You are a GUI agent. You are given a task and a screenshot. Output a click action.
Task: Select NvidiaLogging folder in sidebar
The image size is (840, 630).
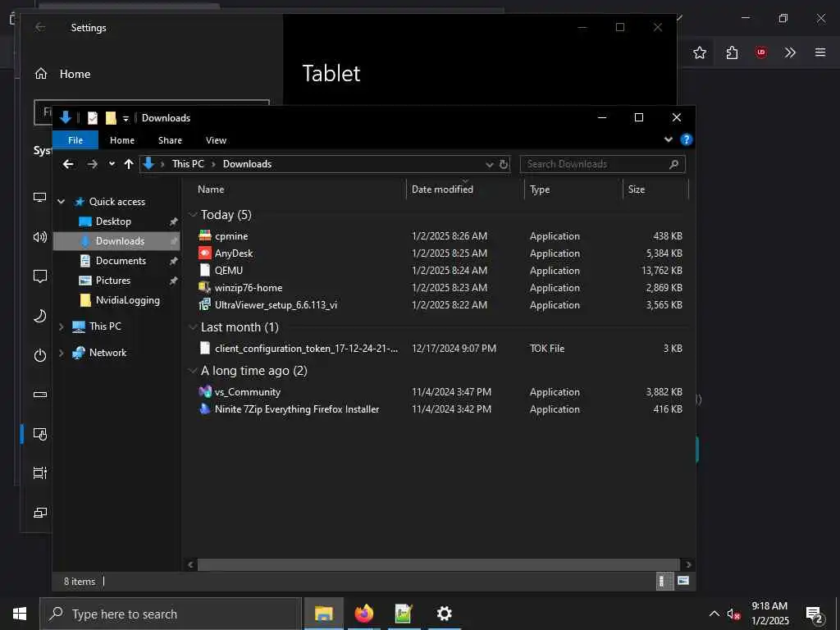[127, 300]
